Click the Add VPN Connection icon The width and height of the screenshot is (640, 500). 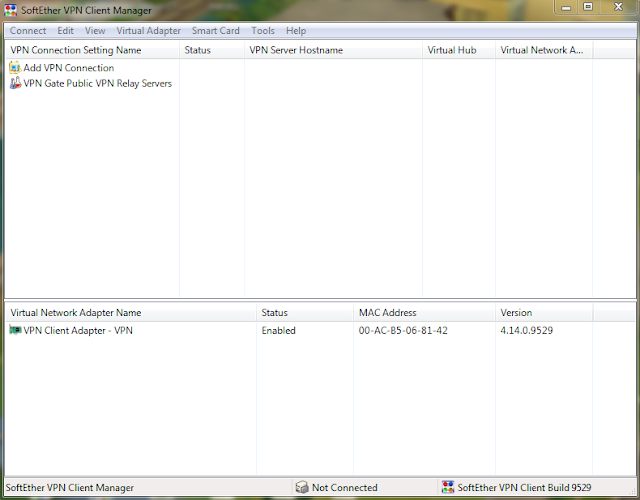[15, 67]
